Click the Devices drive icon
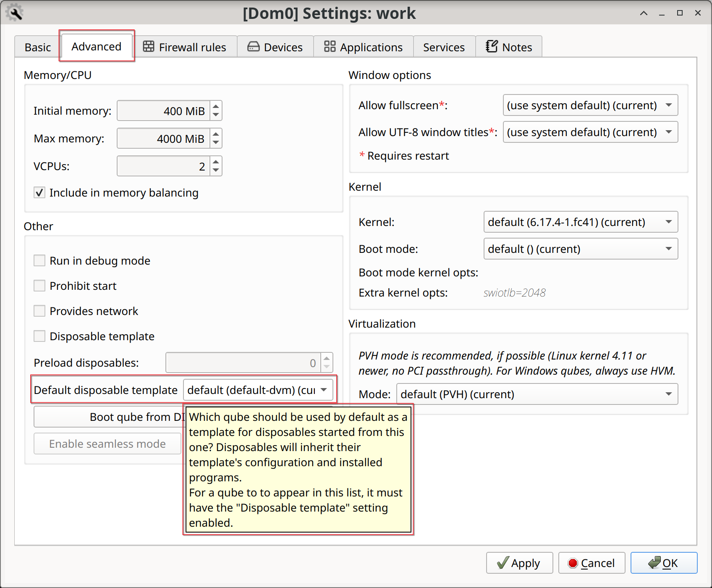This screenshot has height=588, width=712. click(x=254, y=47)
